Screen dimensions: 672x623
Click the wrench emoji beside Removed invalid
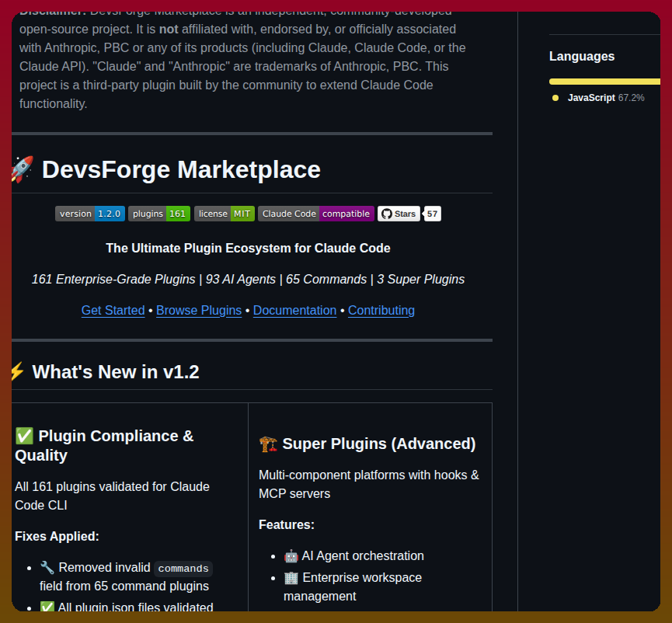point(47,567)
